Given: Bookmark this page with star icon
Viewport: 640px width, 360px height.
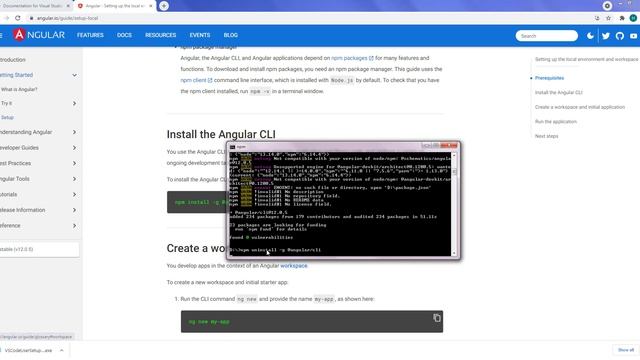Looking at the screenshot, I should pyautogui.click(x=609, y=18).
